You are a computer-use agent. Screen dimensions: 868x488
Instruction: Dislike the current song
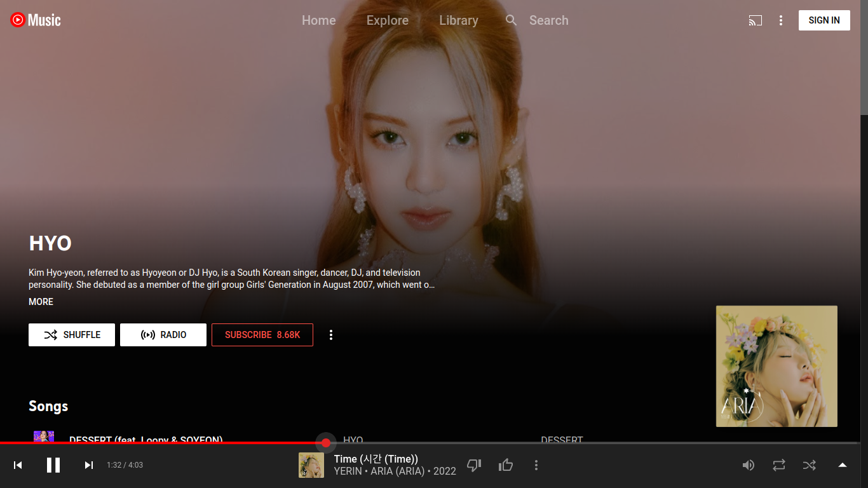474,465
